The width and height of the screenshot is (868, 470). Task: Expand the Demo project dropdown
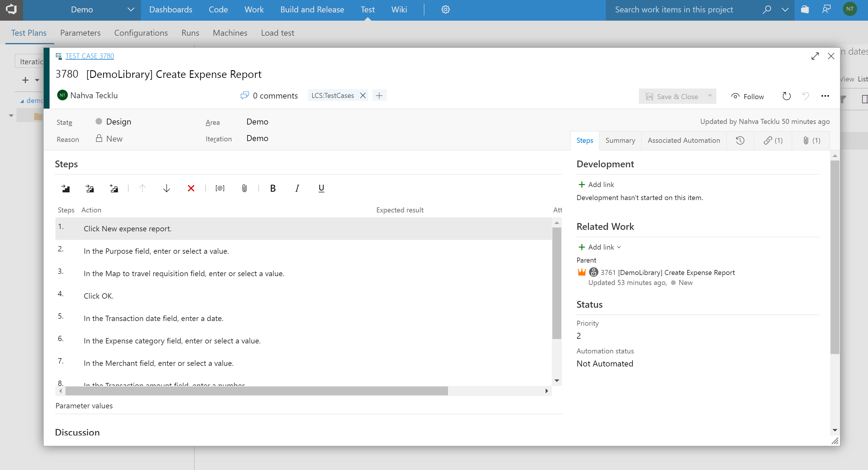click(131, 9)
